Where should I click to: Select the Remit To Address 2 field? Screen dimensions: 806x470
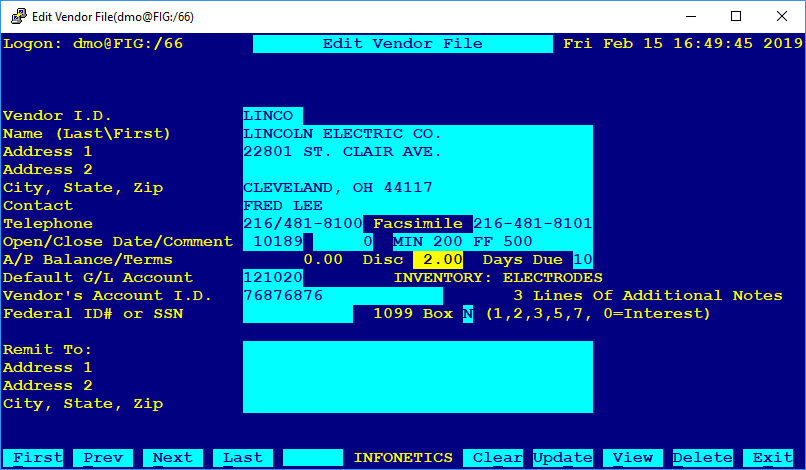click(418, 386)
